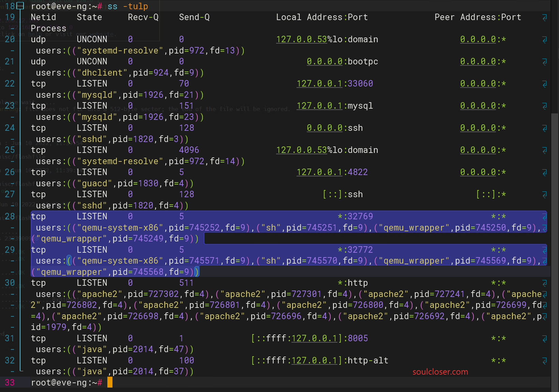Click the wrap arrow on the :8005 line
Viewport: 559px width, 392px height.
coord(544,339)
